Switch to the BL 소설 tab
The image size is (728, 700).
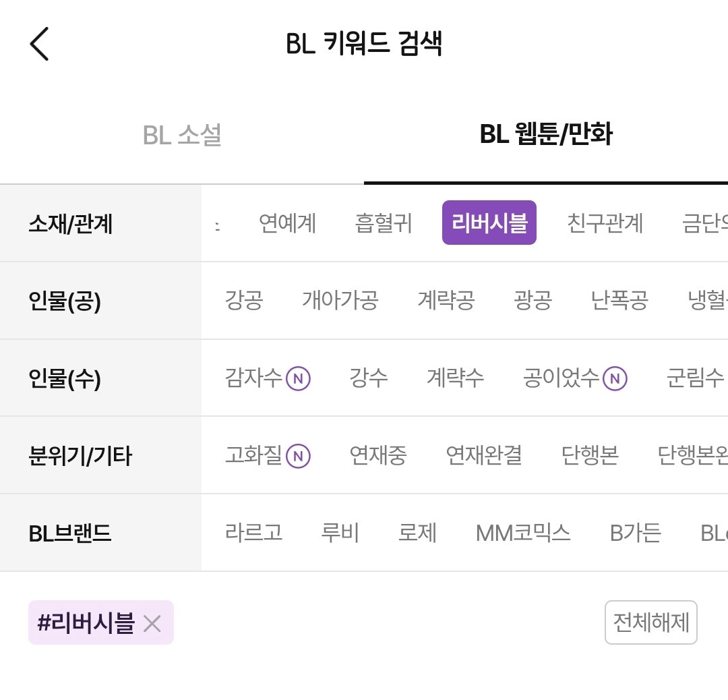coord(182,135)
